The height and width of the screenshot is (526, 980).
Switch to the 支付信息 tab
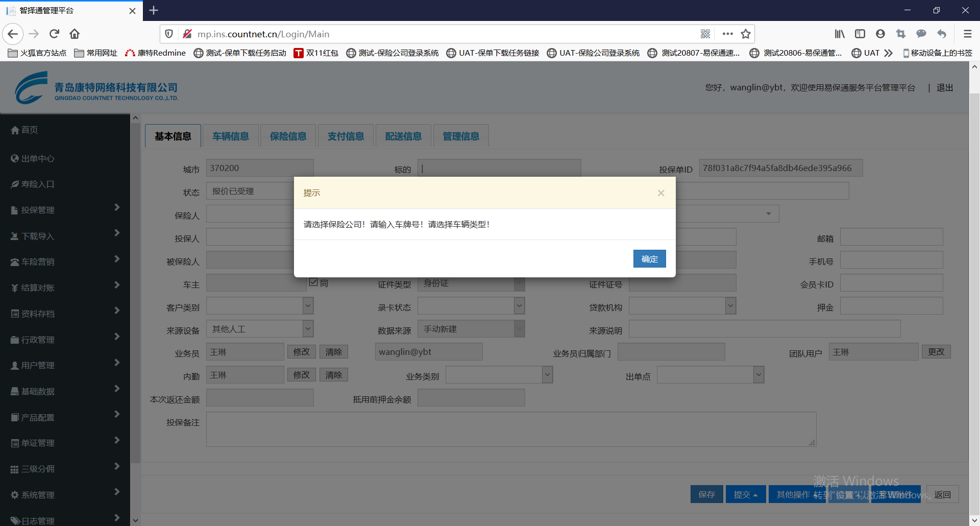tap(346, 136)
